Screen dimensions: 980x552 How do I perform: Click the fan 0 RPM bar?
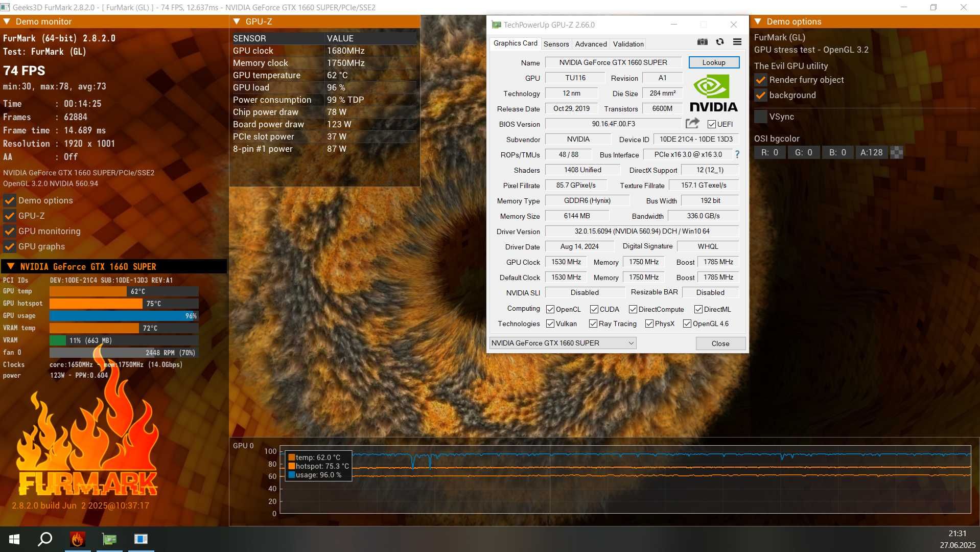(124, 353)
